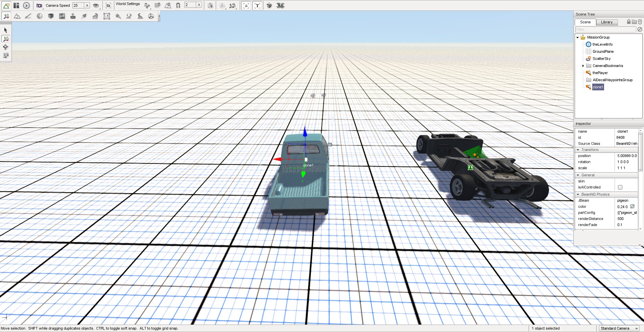Select AIDecalWaypointsGroup in the scene tree
The height and width of the screenshot is (332, 644).
click(613, 80)
